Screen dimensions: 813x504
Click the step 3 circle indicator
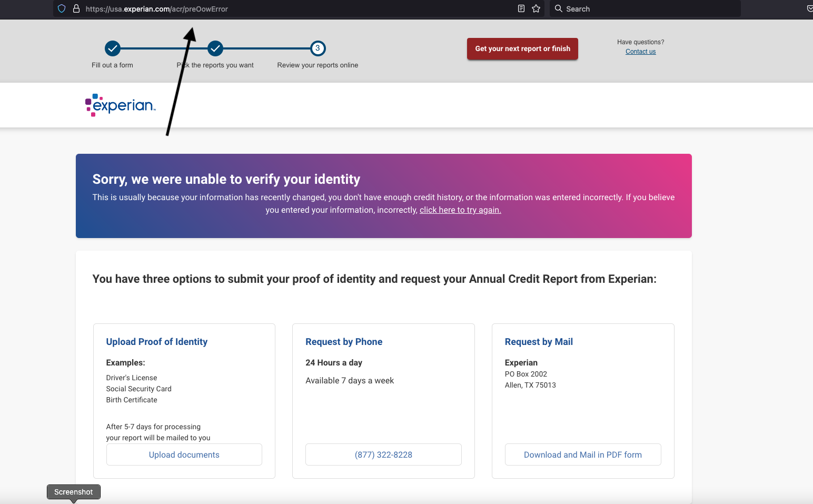(x=318, y=48)
